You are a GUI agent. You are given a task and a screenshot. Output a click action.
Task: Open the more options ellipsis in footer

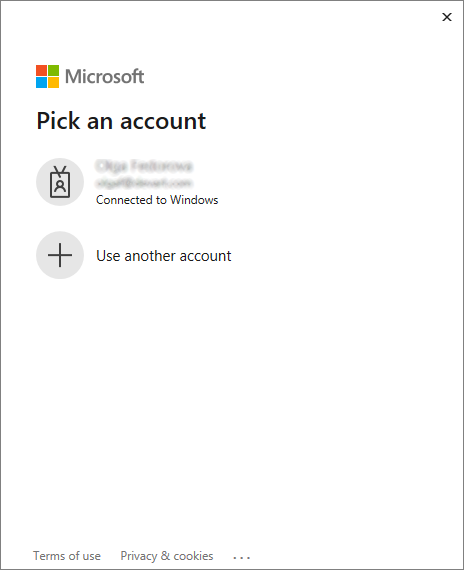[241, 557]
